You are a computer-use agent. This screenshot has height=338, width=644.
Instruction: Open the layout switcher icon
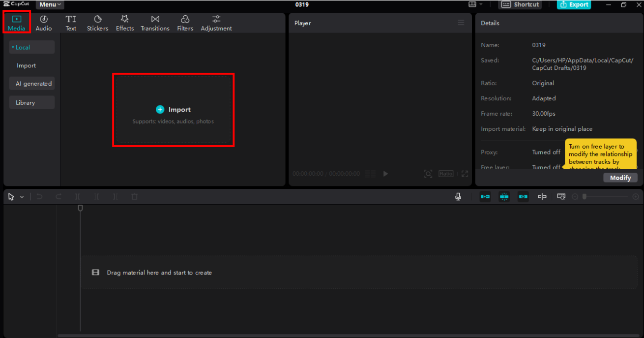point(472,4)
